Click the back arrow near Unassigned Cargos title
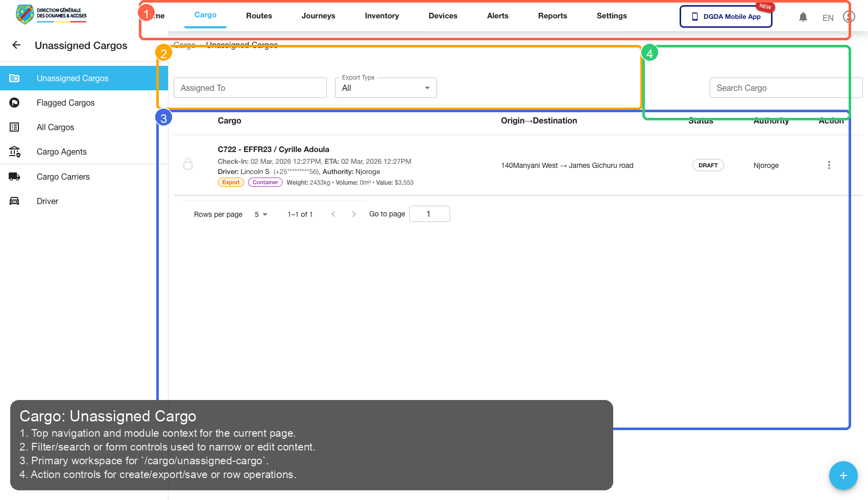 [x=16, y=45]
